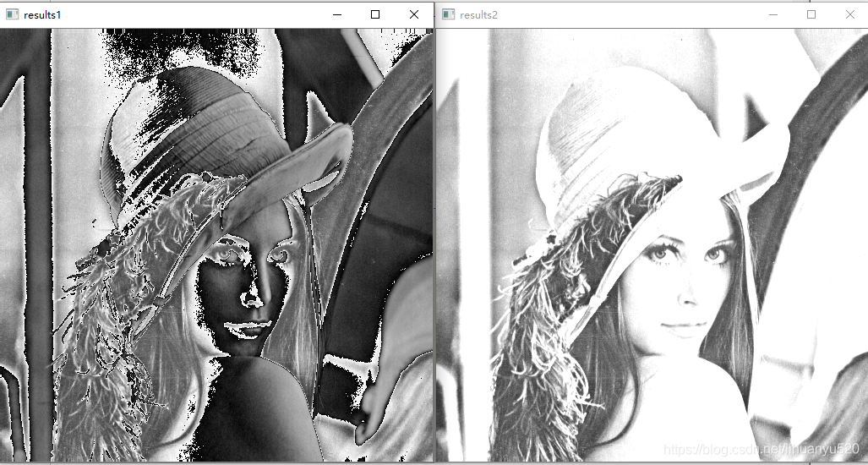868x465 pixels.
Task: Click the results2 title text
Action: 479,15
